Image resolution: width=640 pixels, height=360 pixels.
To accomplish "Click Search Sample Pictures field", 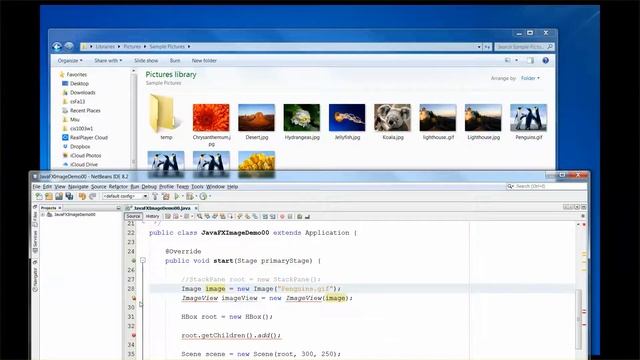I will pos(524,47).
